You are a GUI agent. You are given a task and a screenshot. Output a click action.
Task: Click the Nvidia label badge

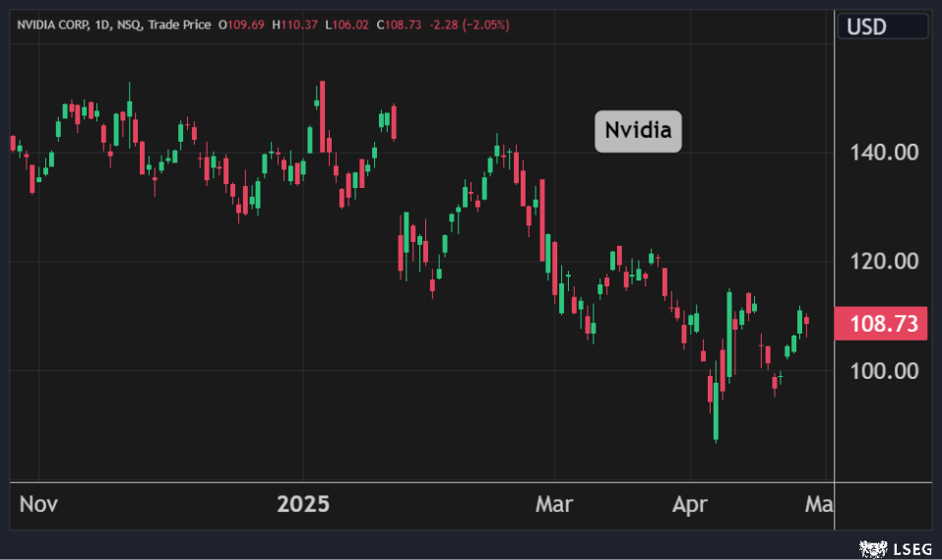[x=638, y=131]
